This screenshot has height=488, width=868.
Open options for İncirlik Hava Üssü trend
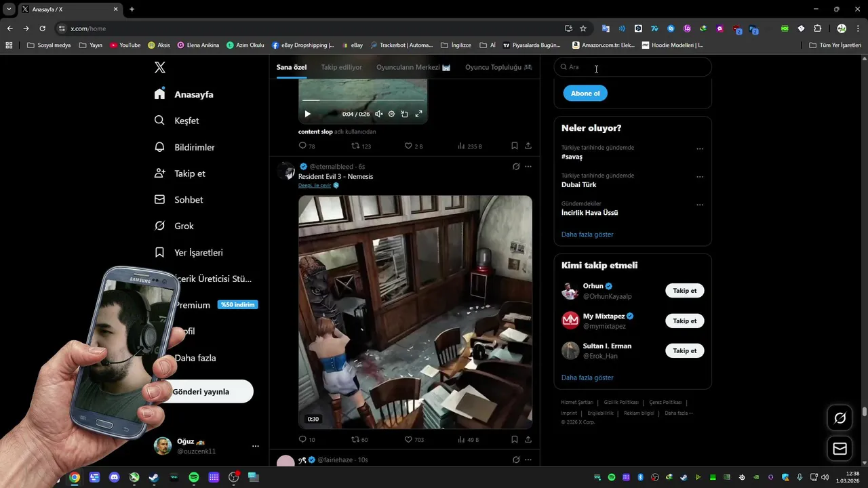[700, 205]
